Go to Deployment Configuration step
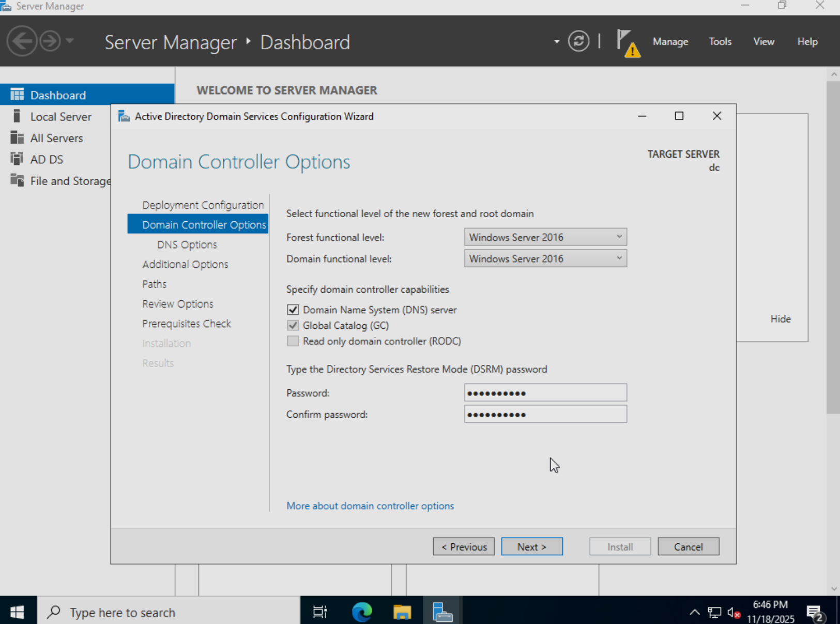Screen dimensions: 840x624 203,205
